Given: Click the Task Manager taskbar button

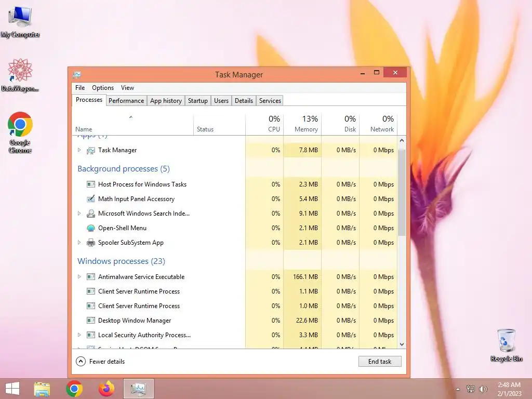Looking at the screenshot, I should click(x=138, y=389).
